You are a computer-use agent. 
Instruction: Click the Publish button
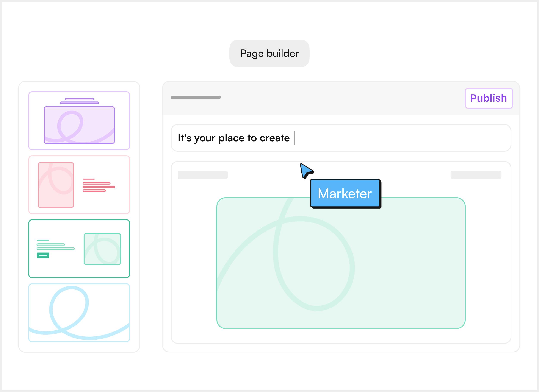(489, 98)
